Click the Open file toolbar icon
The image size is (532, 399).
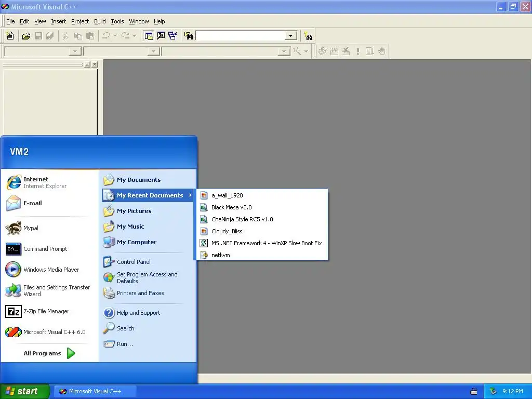click(x=26, y=36)
